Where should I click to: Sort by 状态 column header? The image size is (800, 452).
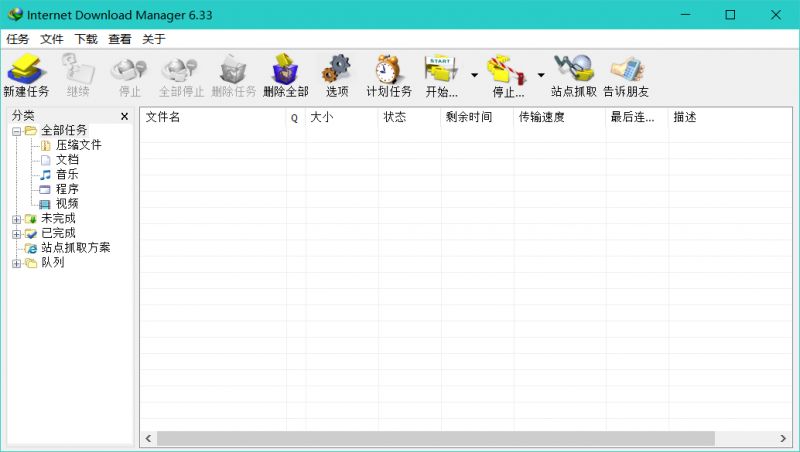tap(409, 117)
